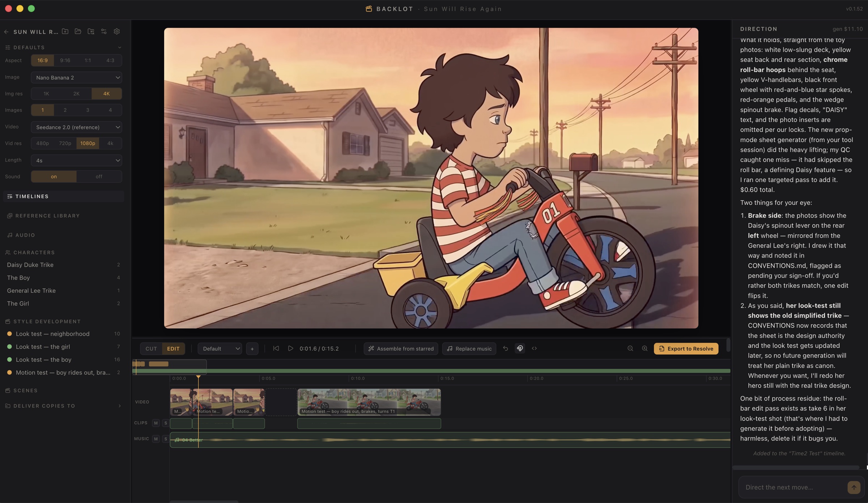Click Export to Resolve
868x503 pixels.
pyautogui.click(x=686, y=349)
